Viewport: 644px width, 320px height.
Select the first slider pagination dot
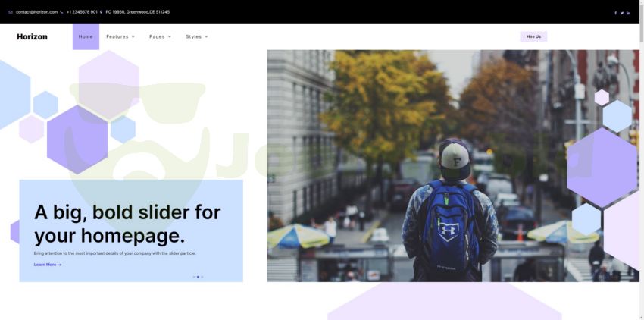click(x=194, y=277)
